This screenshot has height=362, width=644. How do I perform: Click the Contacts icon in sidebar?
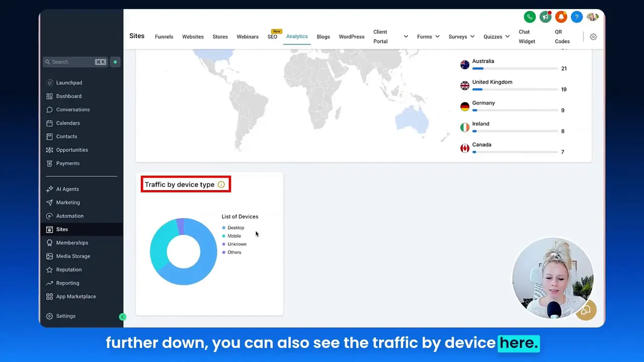49,137
